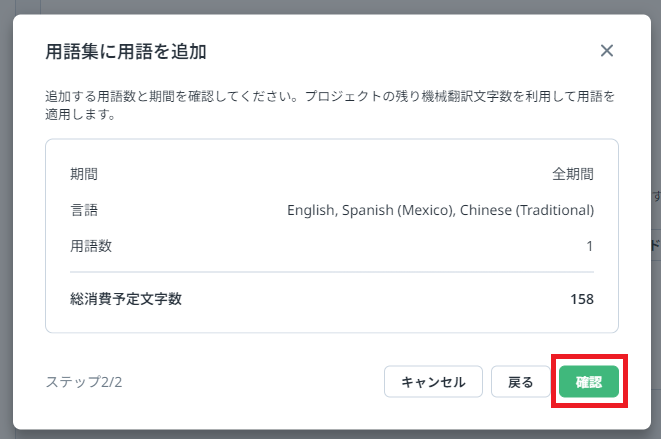Select the 用語数 label

tap(91, 246)
